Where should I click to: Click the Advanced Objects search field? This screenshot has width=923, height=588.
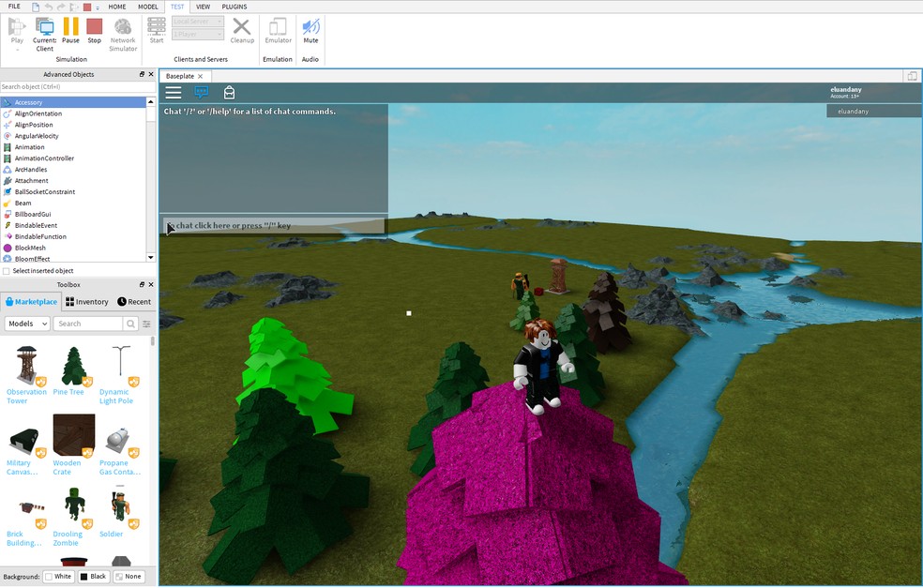click(x=78, y=86)
